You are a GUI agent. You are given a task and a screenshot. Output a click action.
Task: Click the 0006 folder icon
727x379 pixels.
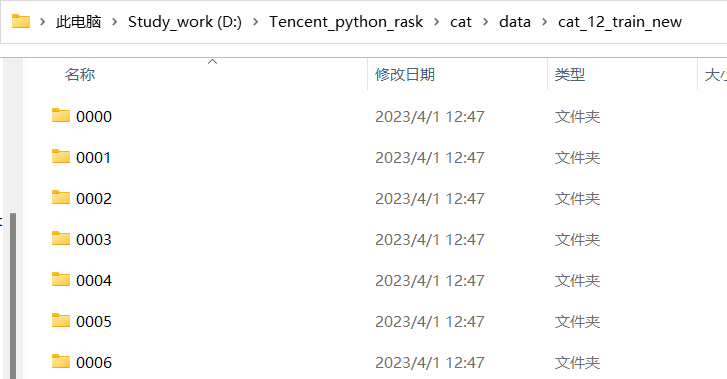coord(61,361)
